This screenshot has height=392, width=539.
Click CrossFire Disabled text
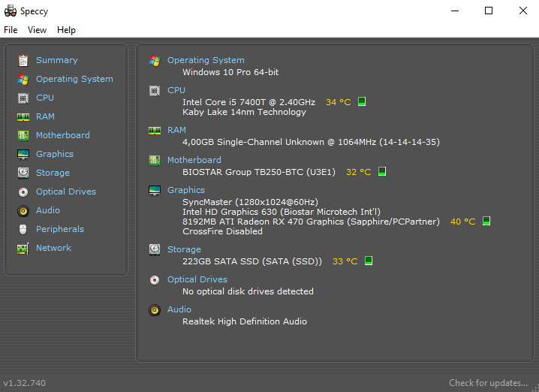coord(222,231)
